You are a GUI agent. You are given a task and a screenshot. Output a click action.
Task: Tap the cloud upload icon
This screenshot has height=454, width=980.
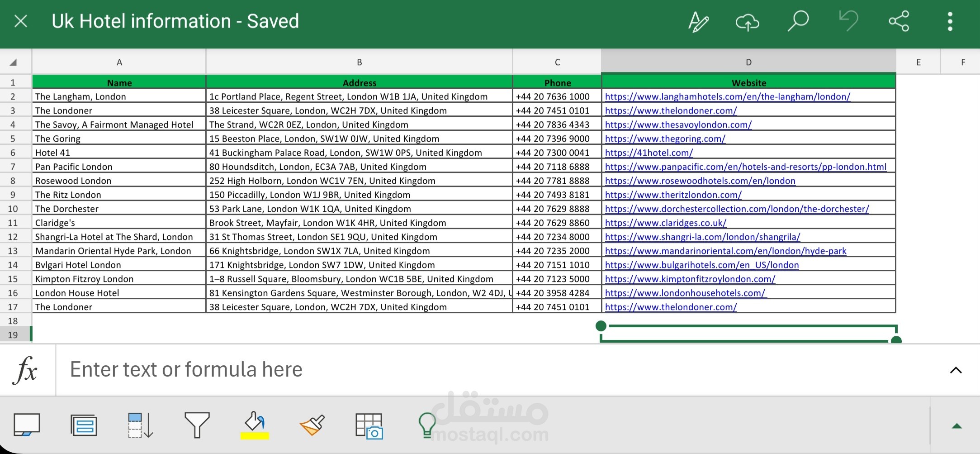click(747, 22)
